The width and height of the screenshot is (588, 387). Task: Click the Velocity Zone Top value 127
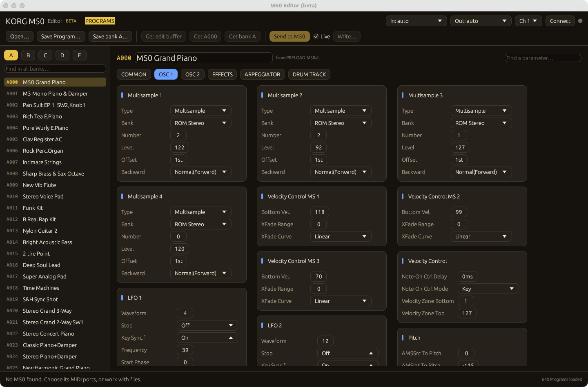click(467, 313)
